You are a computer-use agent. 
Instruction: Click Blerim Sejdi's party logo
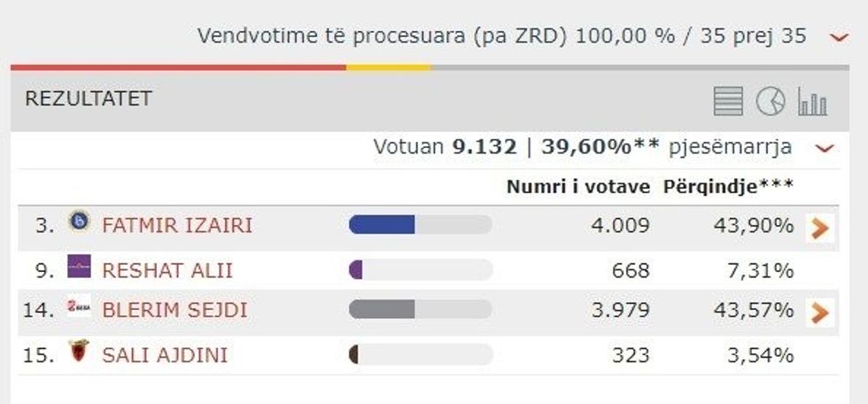(x=79, y=308)
